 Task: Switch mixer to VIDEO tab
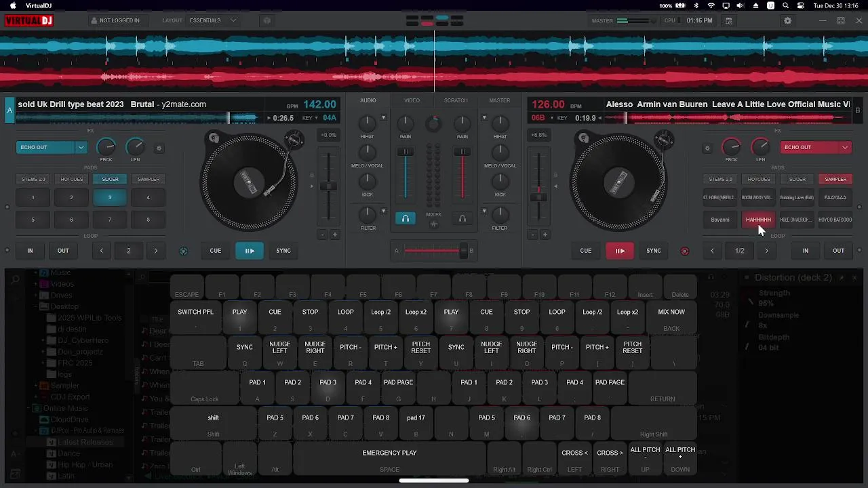click(412, 100)
